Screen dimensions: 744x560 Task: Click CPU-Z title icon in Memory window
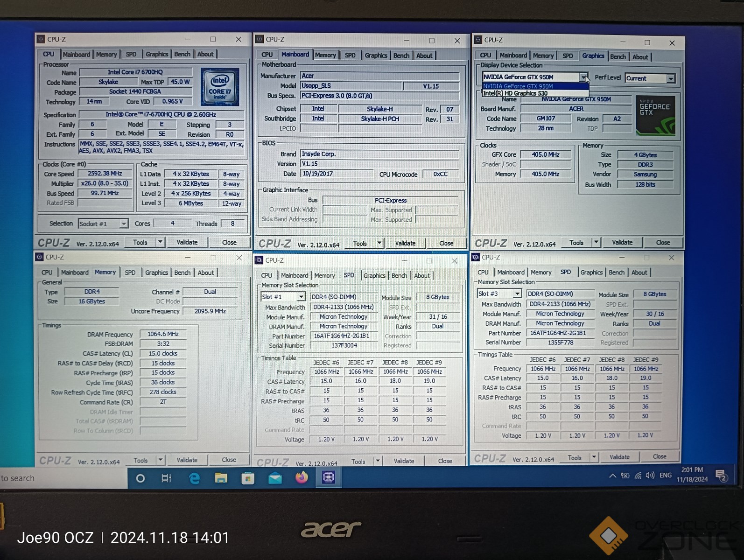[x=40, y=257]
